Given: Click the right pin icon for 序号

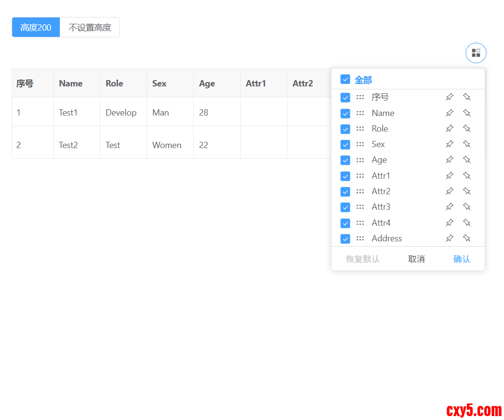Looking at the screenshot, I should (467, 97).
